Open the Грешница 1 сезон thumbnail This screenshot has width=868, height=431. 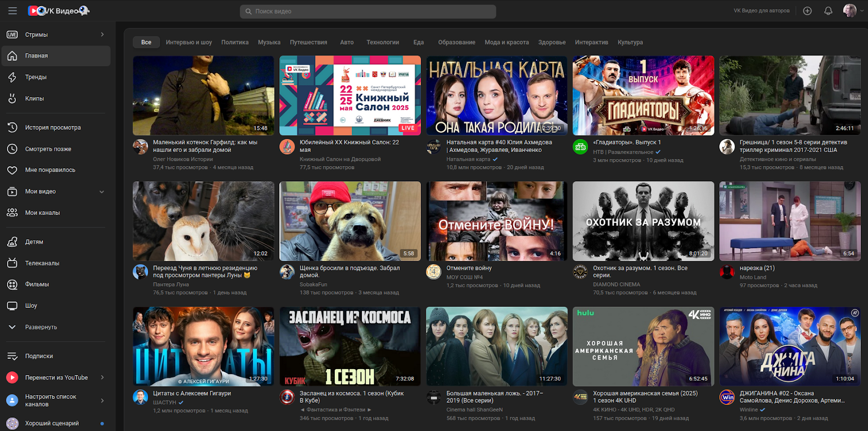click(x=790, y=96)
